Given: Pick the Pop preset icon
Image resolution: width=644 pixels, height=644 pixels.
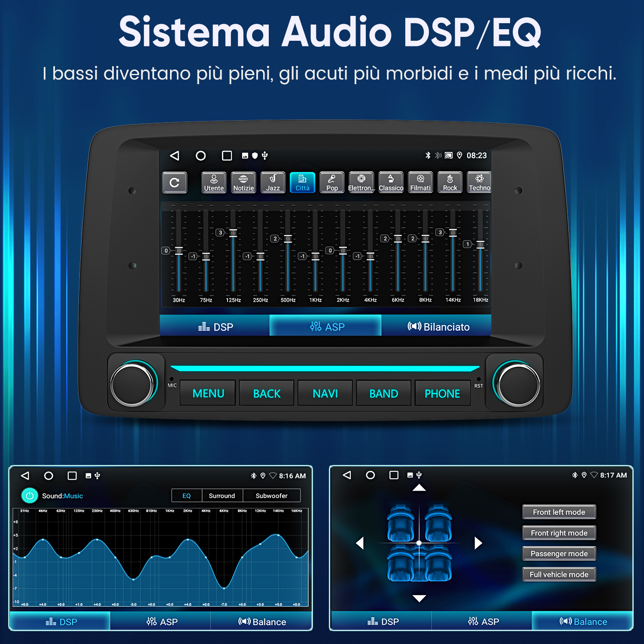Looking at the screenshot, I should click(x=332, y=182).
